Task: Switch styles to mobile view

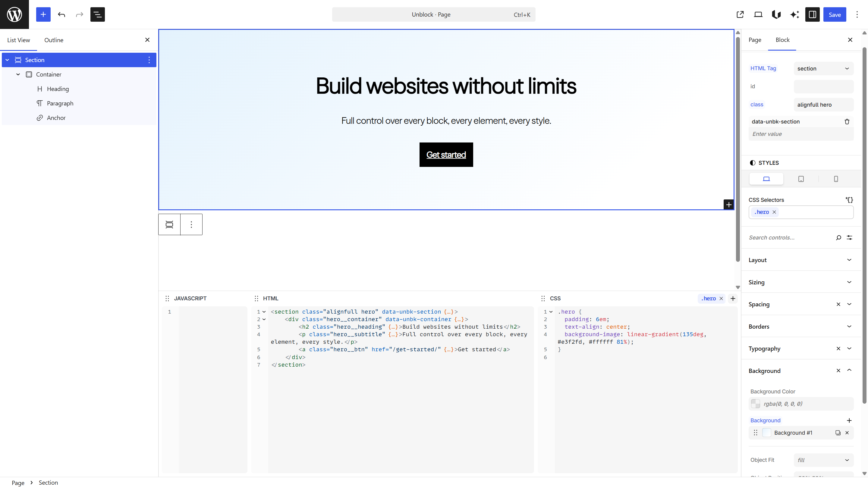Action: [836, 179]
